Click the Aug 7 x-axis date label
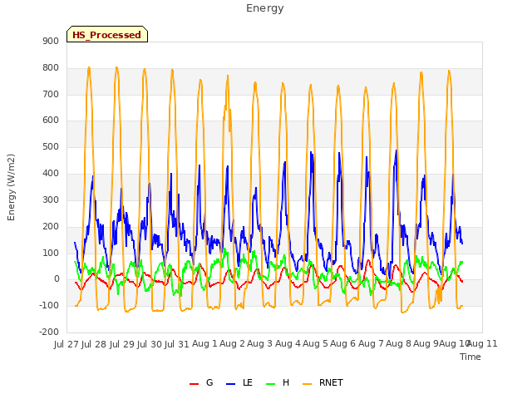The image size is (532, 399). [x=371, y=344]
